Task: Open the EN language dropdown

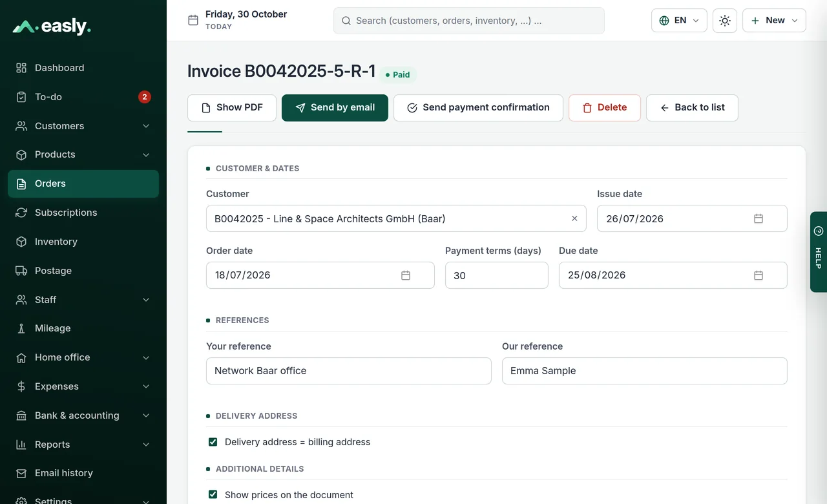Action: pos(679,21)
